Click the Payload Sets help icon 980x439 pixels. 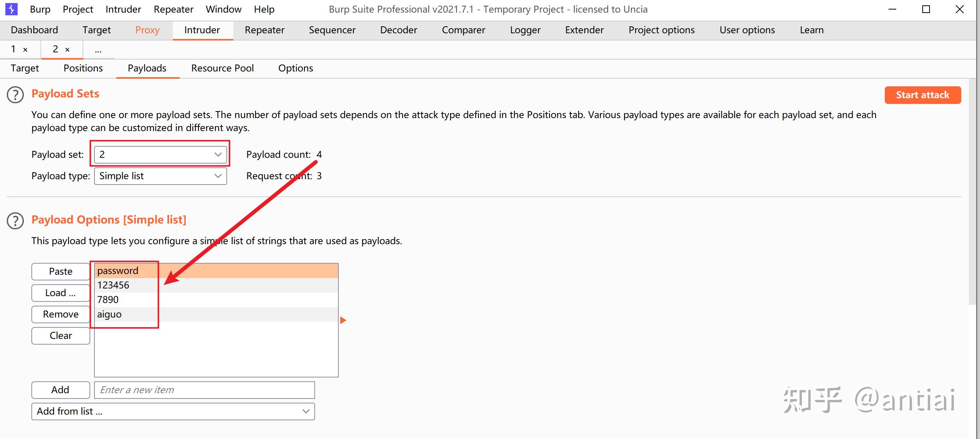pos(15,95)
